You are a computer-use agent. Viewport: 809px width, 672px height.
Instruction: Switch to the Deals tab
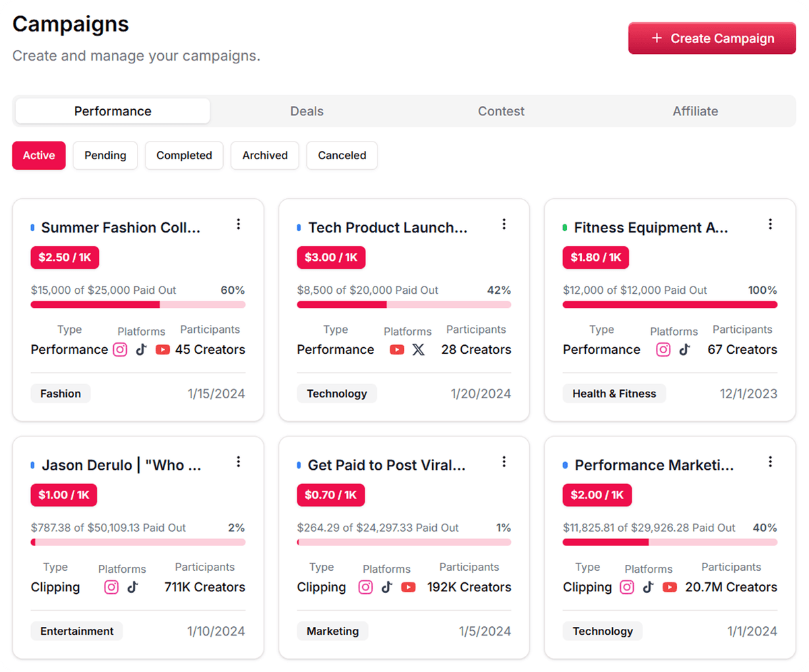tap(307, 111)
